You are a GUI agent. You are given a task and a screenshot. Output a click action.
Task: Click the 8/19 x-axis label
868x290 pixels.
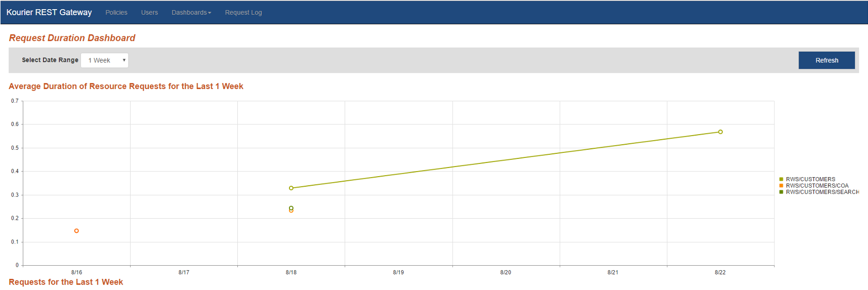pyautogui.click(x=398, y=272)
